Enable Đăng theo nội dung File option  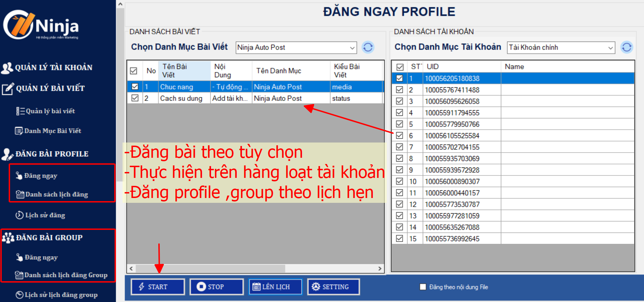pyautogui.click(x=423, y=287)
